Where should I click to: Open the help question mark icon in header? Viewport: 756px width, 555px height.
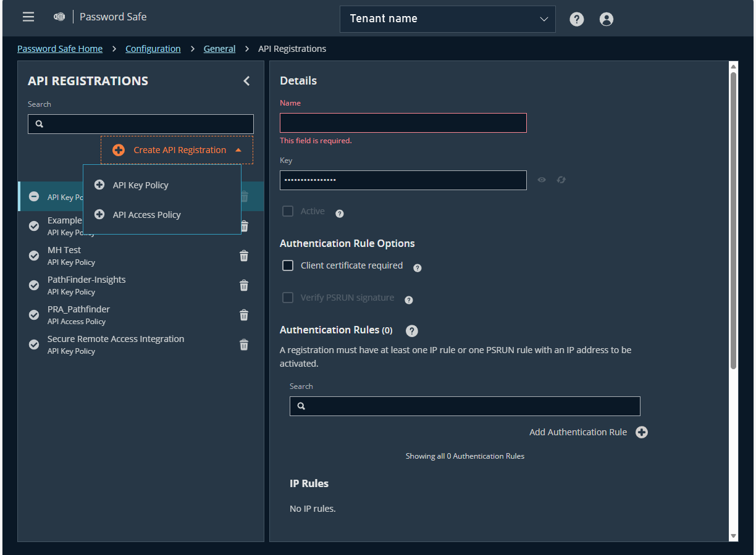577,19
